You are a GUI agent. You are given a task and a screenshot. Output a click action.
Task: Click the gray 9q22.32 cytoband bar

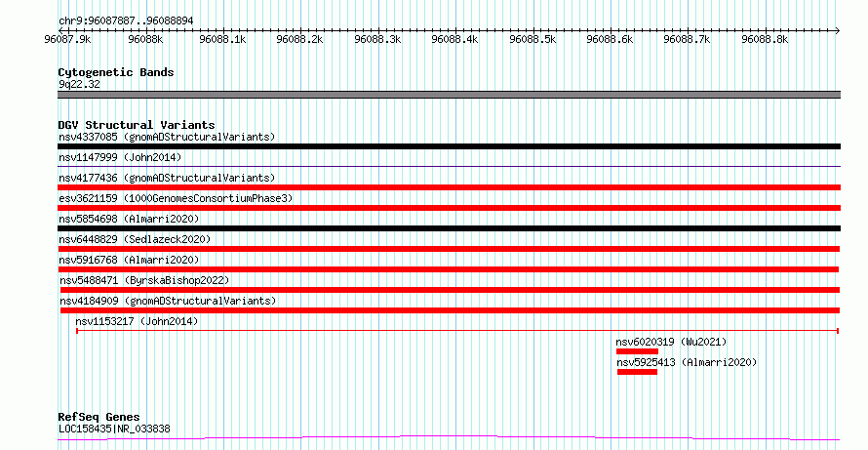pyautogui.click(x=449, y=95)
